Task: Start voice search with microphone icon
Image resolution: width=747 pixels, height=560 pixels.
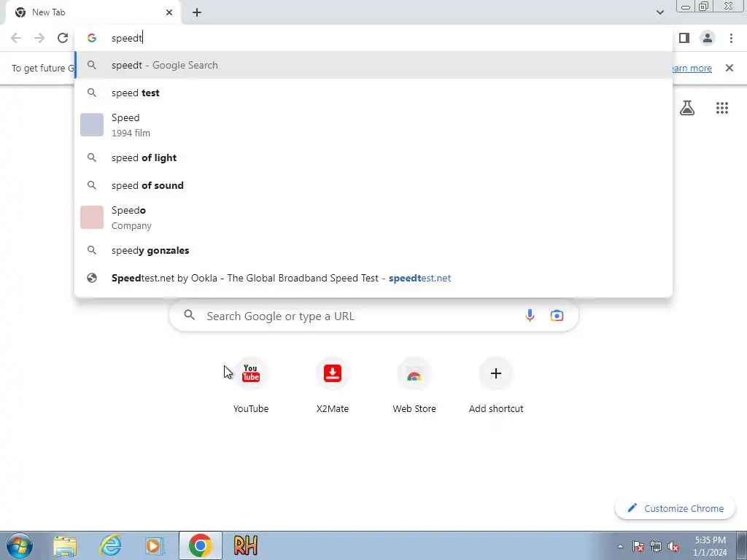Action: pyautogui.click(x=530, y=316)
